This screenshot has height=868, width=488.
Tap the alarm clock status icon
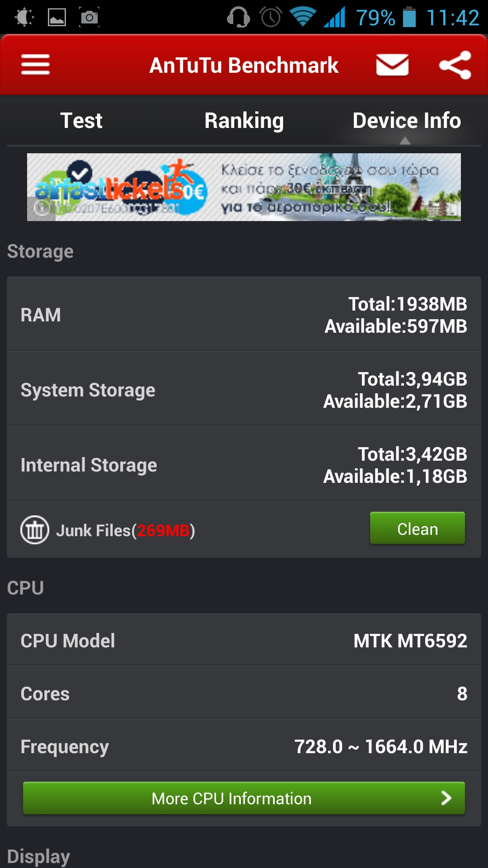click(271, 17)
